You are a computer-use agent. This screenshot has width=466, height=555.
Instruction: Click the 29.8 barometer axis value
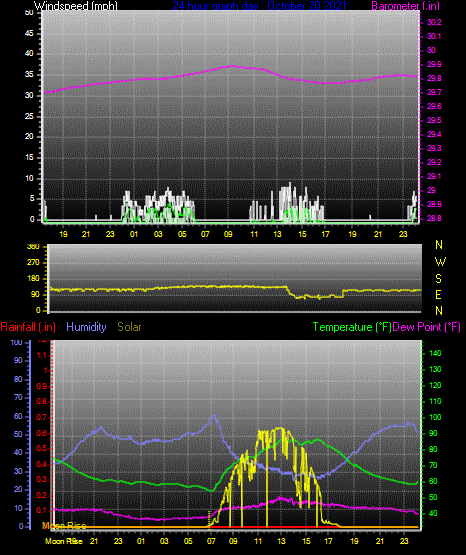point(434,78)
